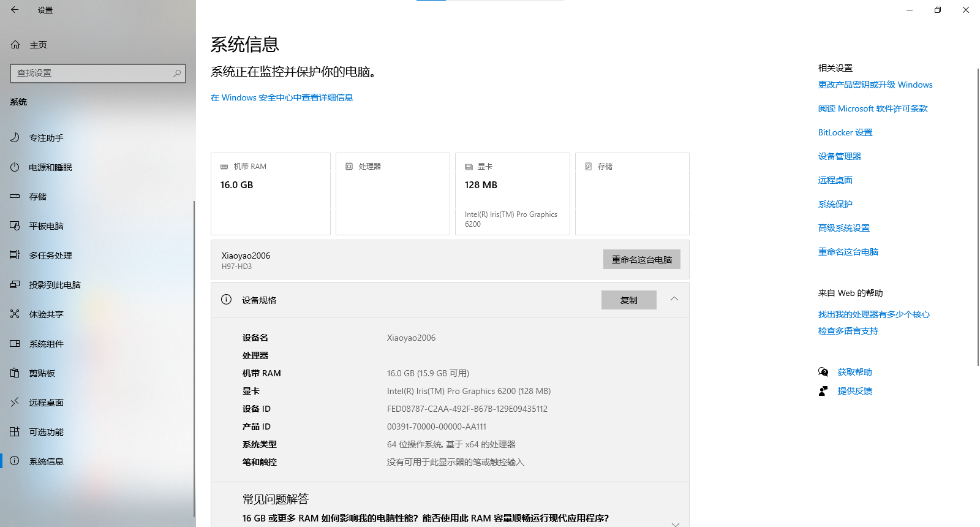This screenshot has width=980, height=527.
Task: Click the 复制 button for device specs
Action: pos(629,300)
